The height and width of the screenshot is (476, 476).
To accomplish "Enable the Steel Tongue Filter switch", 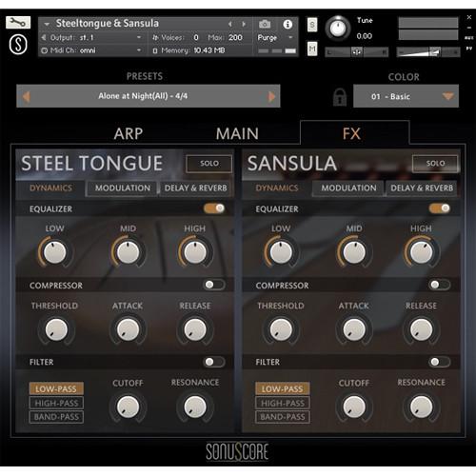I will [x=214, y=362].
